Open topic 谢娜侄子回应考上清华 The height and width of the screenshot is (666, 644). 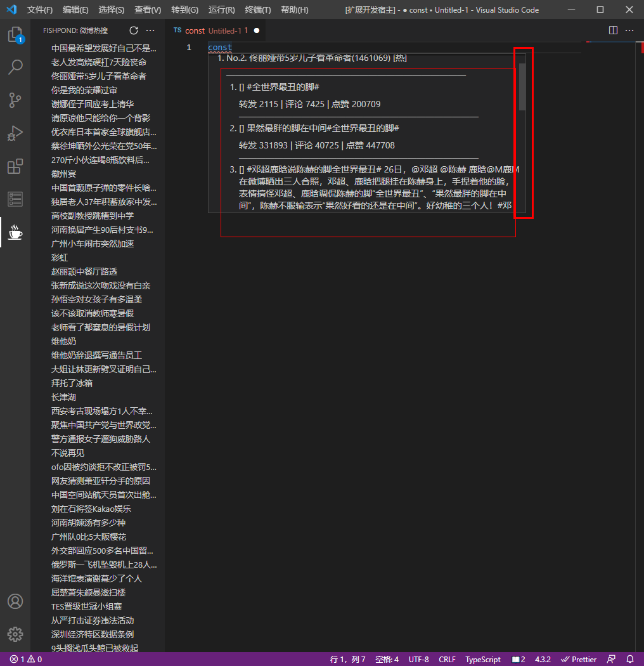click(x=93, y=104)
